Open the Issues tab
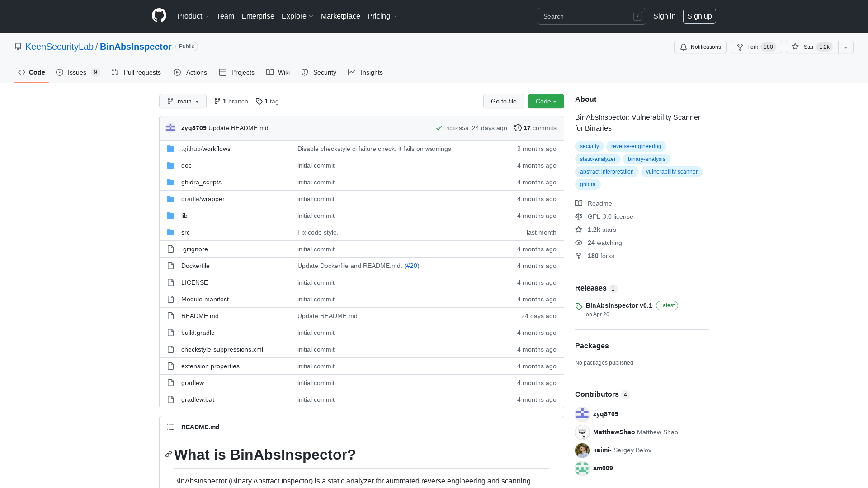This screenshot has height=488, width=868. click(78, 72)
